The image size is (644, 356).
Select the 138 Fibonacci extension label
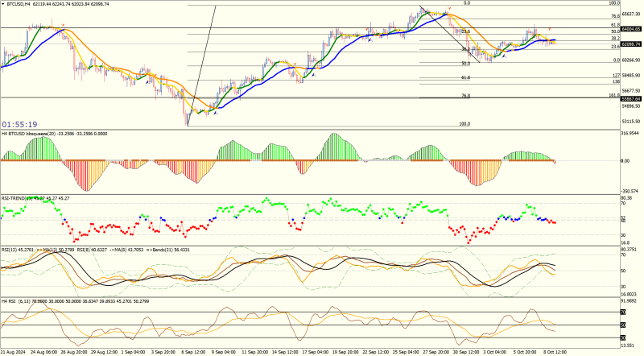[616, 82]
